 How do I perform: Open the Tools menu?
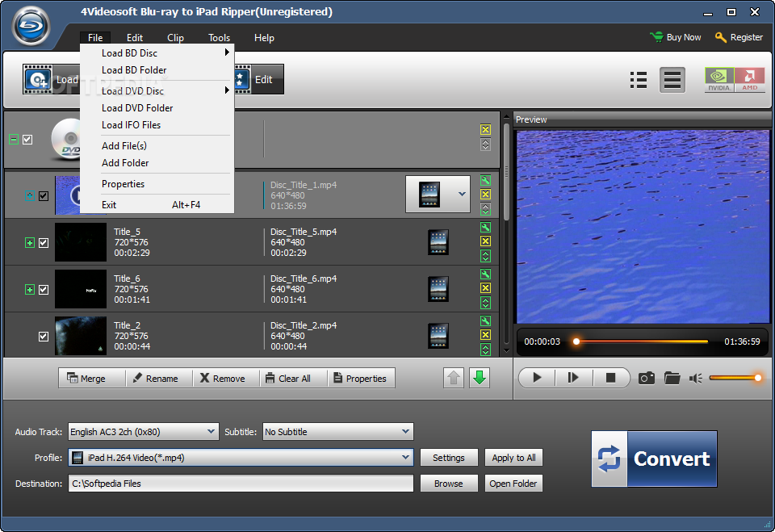coord(219,38)
